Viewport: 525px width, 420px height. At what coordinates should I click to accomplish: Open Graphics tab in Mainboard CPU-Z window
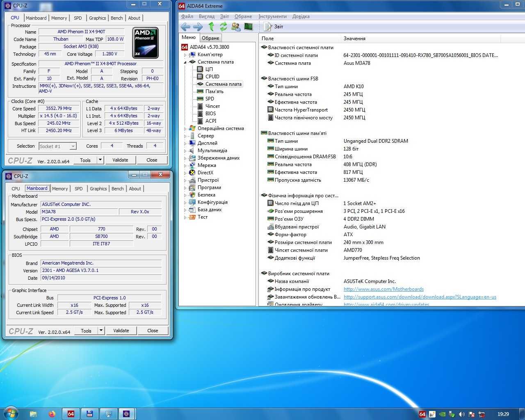coord(98,189)
